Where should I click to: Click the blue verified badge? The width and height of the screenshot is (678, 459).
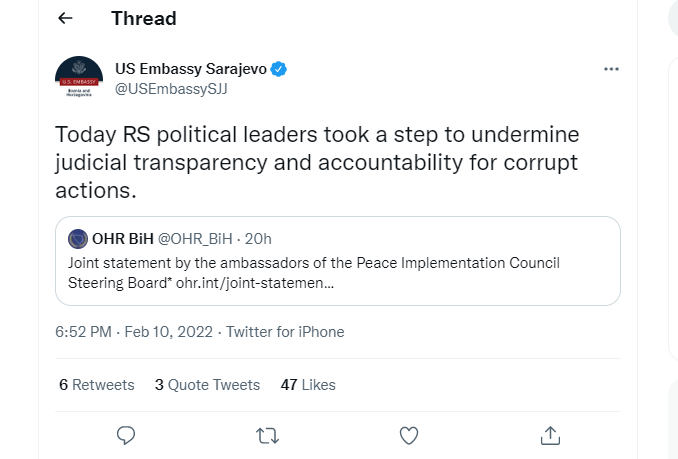click(x=282, y=69)
